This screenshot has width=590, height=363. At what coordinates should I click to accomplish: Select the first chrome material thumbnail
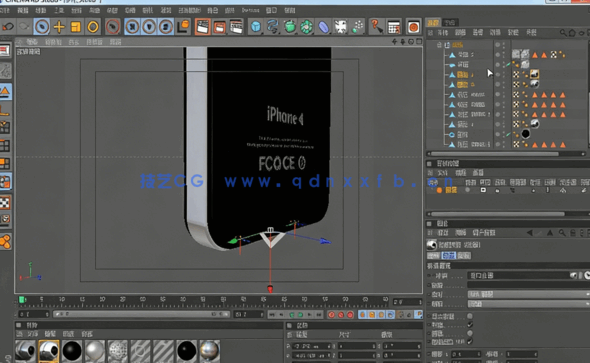26,351
